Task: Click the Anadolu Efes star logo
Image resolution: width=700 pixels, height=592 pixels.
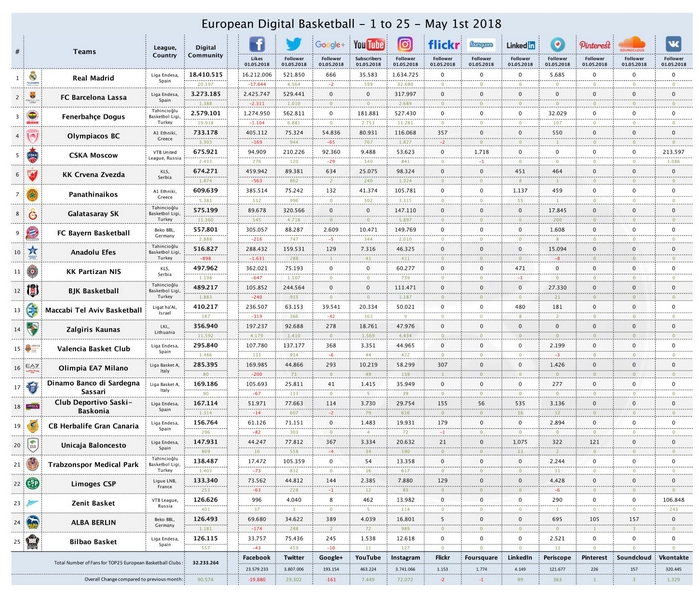Action: coord(33,252)
